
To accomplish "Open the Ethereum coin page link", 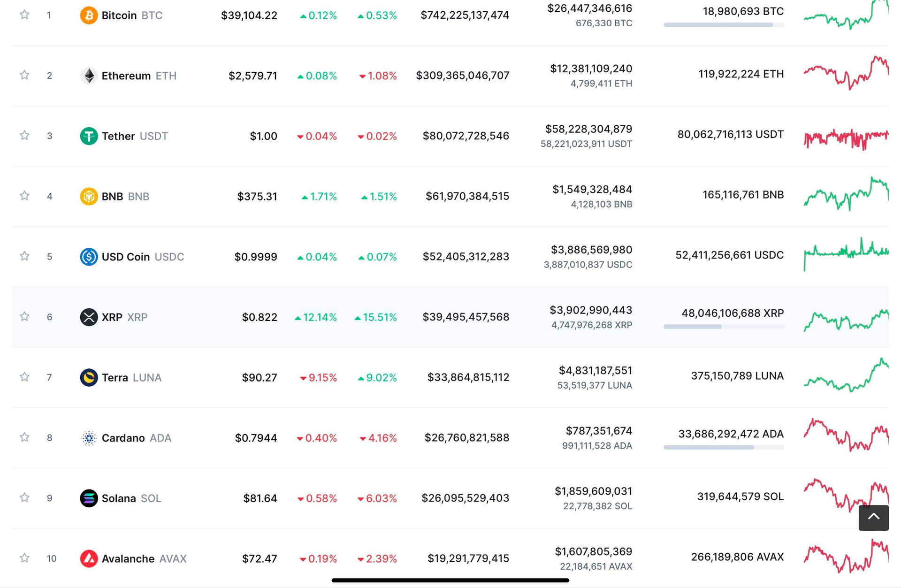I will 126,76.
